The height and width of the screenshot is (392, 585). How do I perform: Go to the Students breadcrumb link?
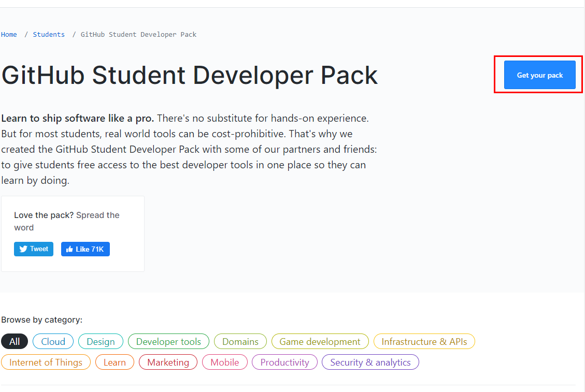click(49, 34)
